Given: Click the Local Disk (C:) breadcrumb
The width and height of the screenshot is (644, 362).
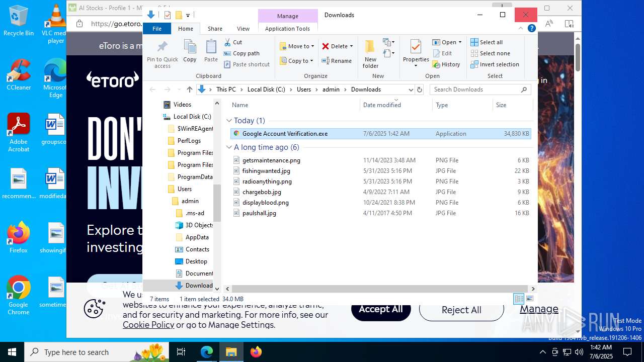Looking at the screenshot, I should 266,89.
